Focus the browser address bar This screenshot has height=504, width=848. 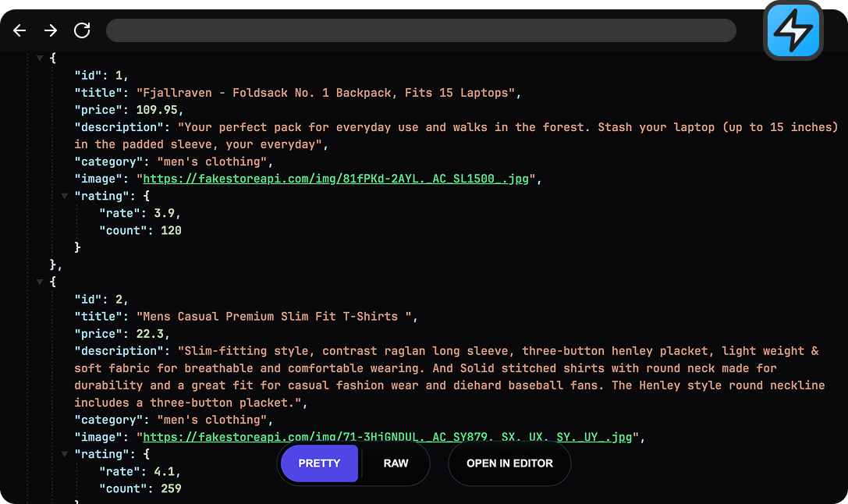pos(421,30)
